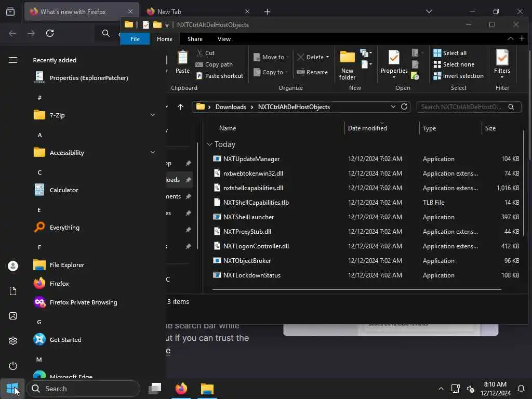The width and height of the screenshot is (532, 399).
Task: Click the horizontal scrollbar of file list
Action: click(x=356, y=289)
